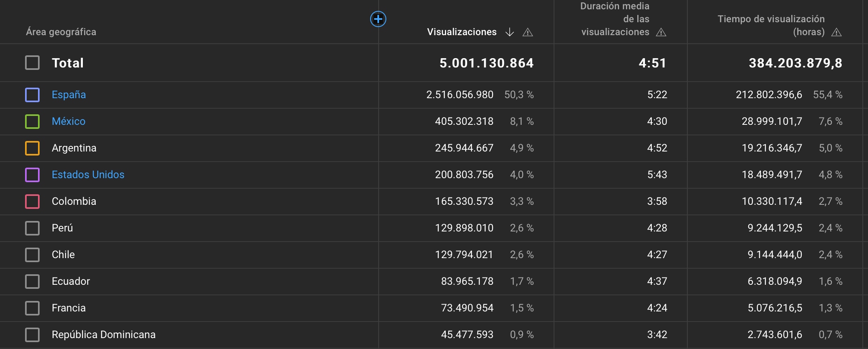Check the República Dominicana checkbox
Image resolution: width=868 pixels, height=349 pixels.
pos(32,335)
